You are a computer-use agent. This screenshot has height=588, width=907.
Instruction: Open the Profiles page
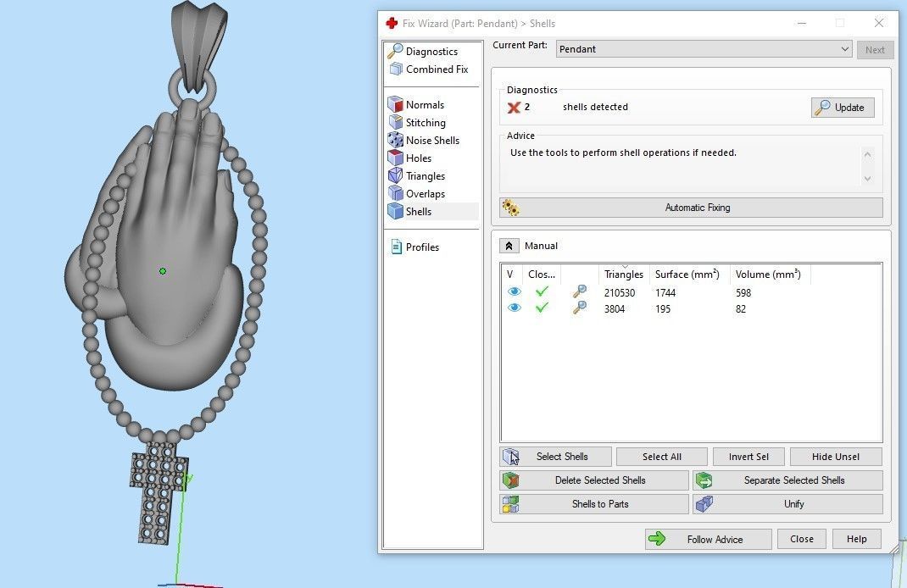(x=422, y=247)
